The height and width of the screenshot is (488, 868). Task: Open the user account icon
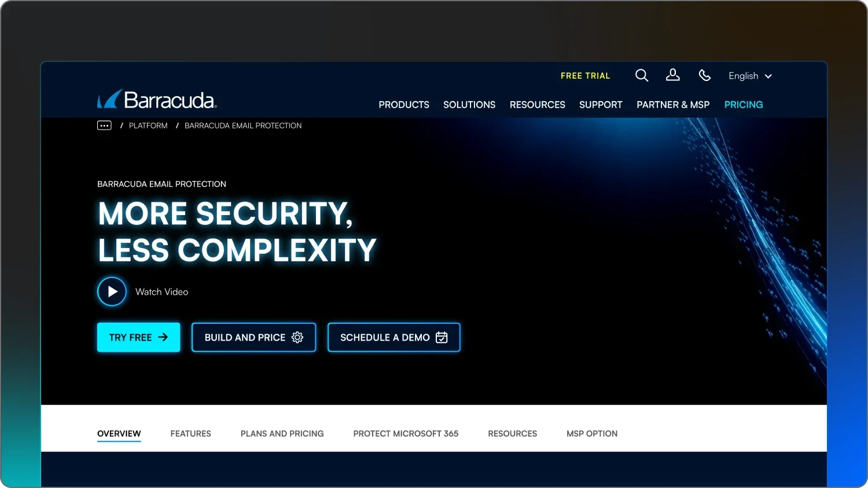pos(672,75)
